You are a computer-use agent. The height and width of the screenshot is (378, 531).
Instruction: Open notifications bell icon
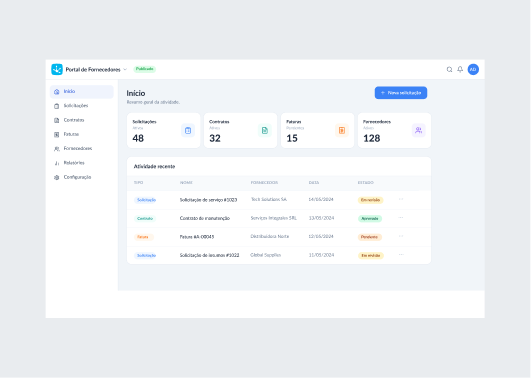[x=460, y=69]
